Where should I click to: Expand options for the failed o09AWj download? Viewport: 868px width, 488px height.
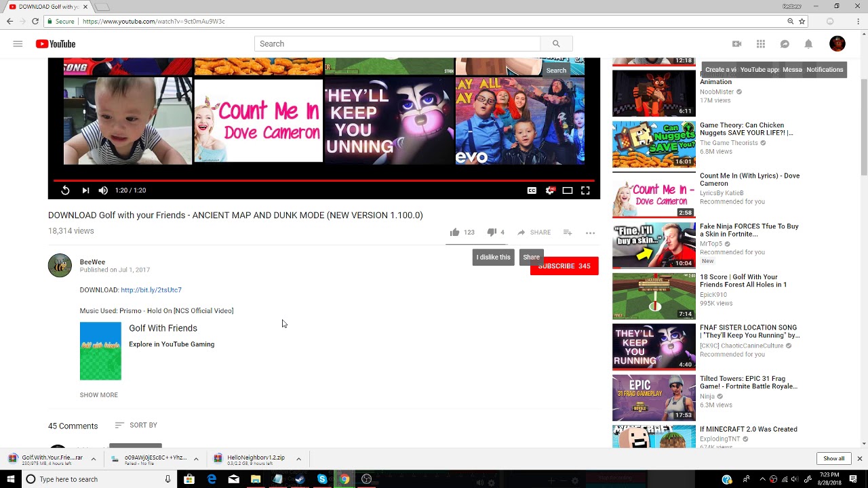tap(196, 459)
